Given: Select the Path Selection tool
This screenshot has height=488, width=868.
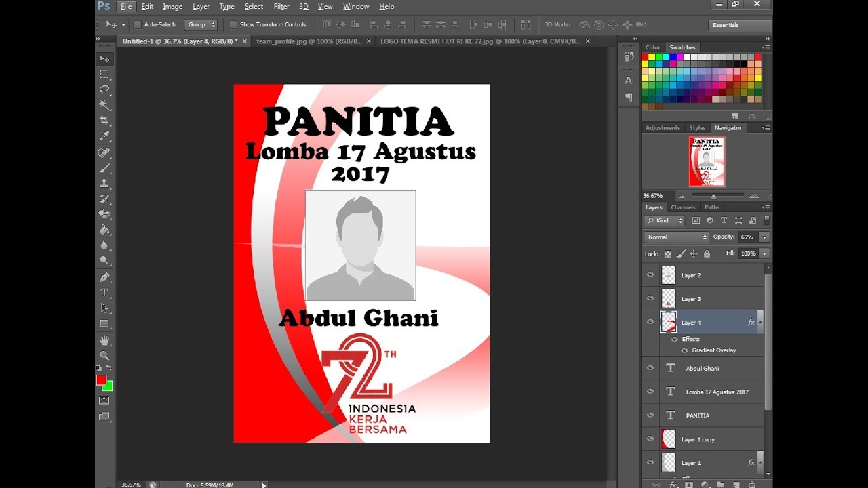Looking at the screenshot, I should (104, 308).
